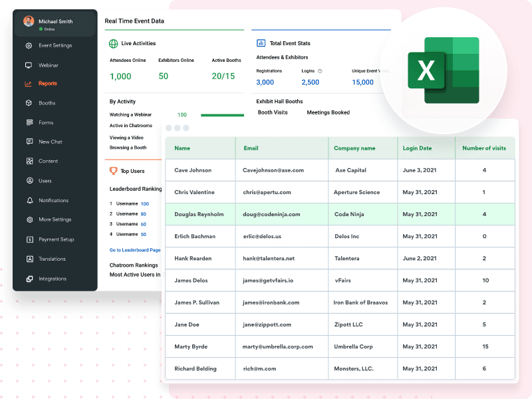Click Watching a Webinar progress bar
The image size is (532, 399).
click(x=222, y=115)
